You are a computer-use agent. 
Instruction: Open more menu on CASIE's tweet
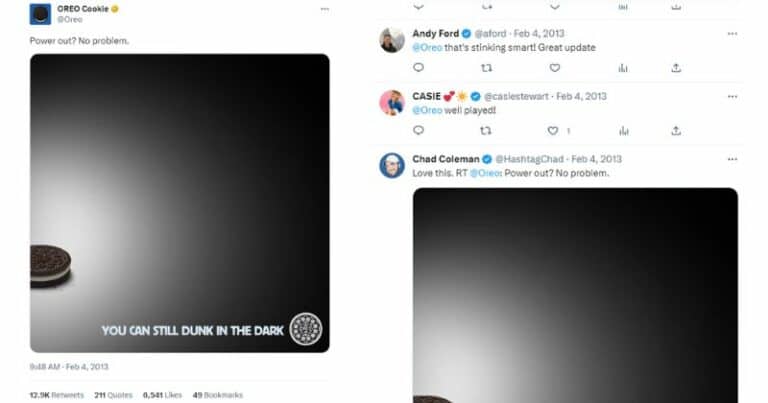(x=732, y=96)
